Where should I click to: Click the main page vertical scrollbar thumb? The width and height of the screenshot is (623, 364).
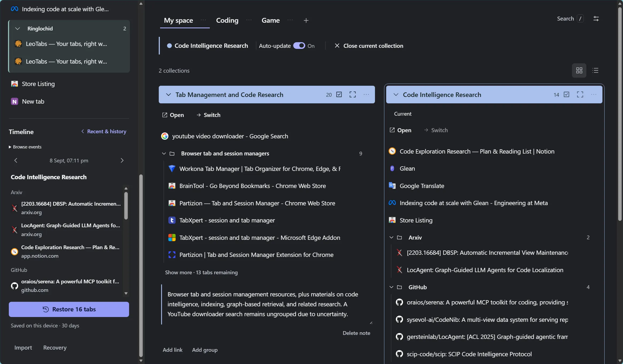click(620, 113)
